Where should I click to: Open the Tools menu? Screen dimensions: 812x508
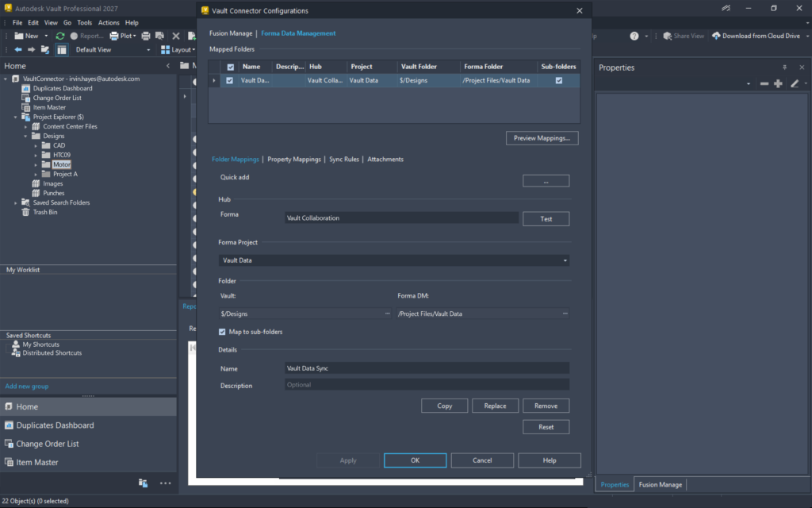(x=84, y=23)
